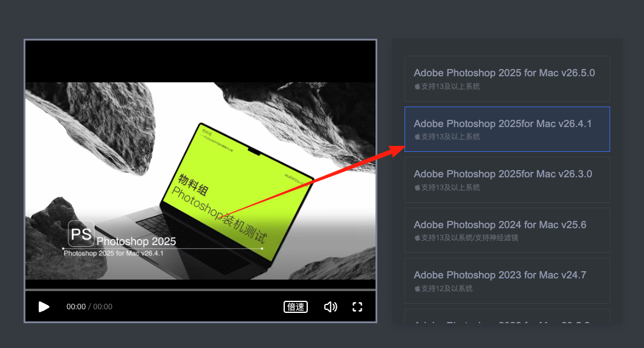Choose Adobe Photoshop 2025for Mac v26.3.0
The height and width of the screenshot is (348, 644).
(x=507, y=180)
